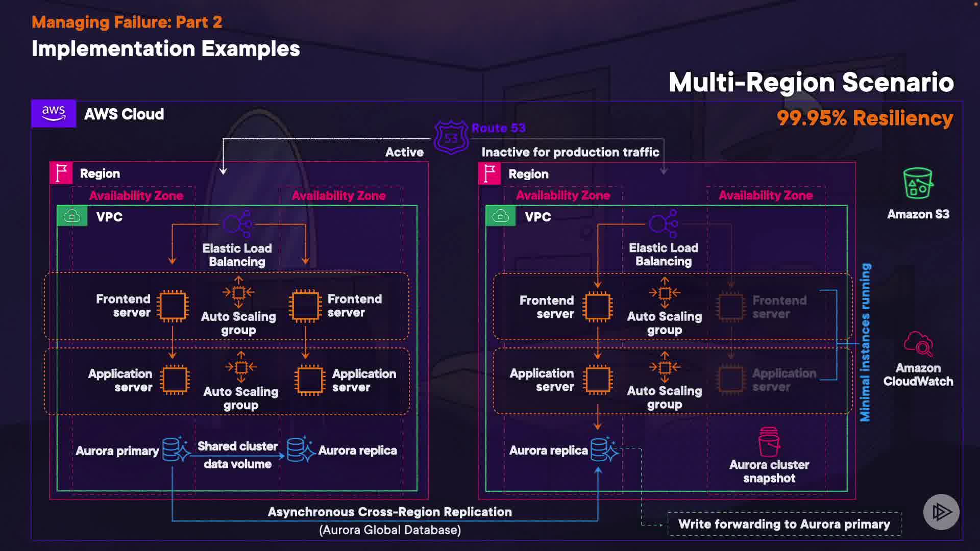Viewport: 980px width, 551px height.
Task: Click the frontend Auto Scaling group icon, active region
Action: 238,293
